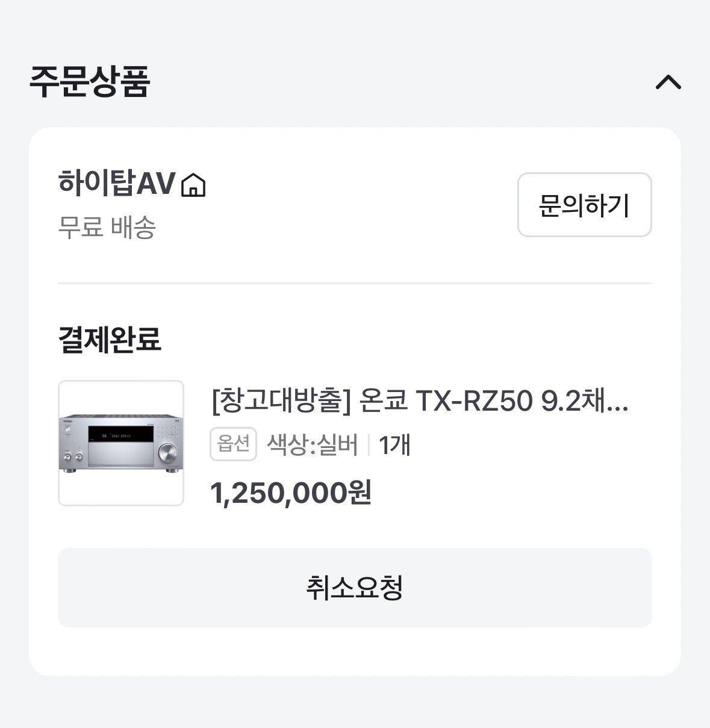
Task: Select the 색상:실버 option text
Action: tap(312, 445)
